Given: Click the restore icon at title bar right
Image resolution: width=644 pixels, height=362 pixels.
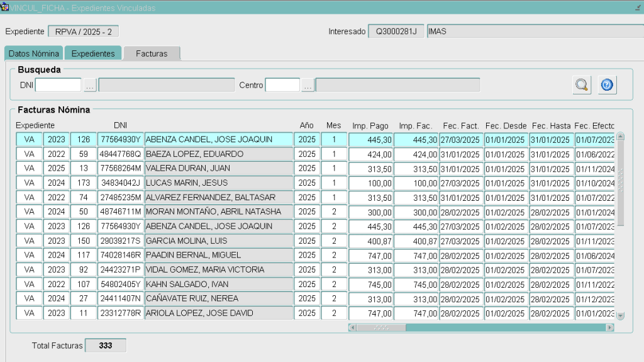Looking at the screenshot, I should click(638, 8).
